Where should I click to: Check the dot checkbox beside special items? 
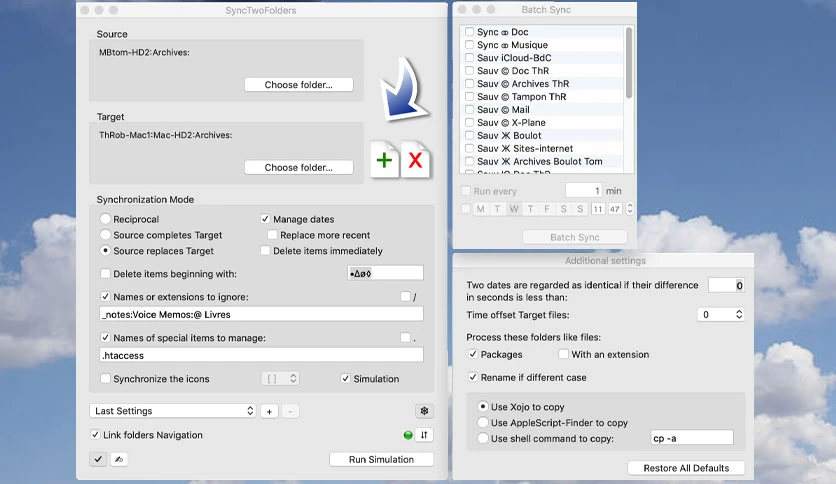405,337
